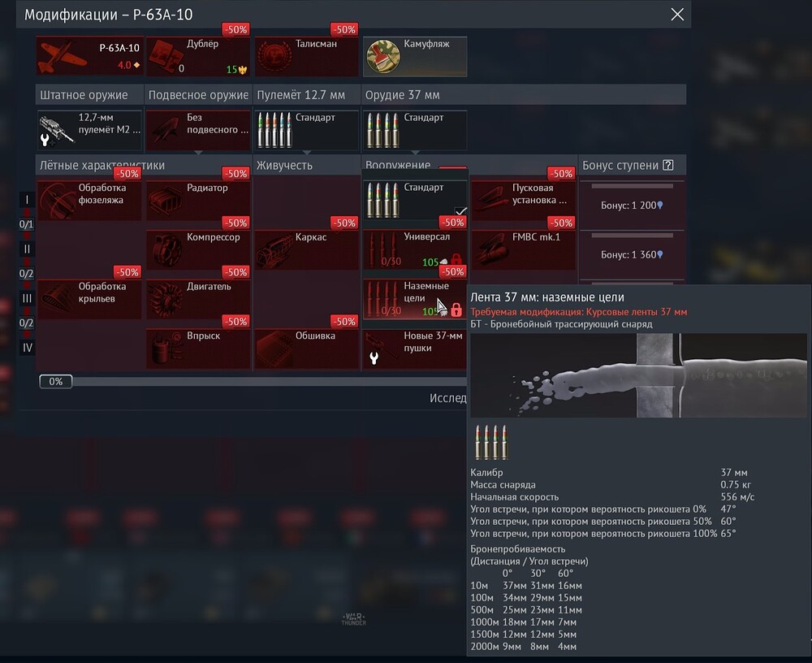Select Впрыск modification
This screenshot has width=812, height=663.
pyautogui.click(x=198, y=348)
